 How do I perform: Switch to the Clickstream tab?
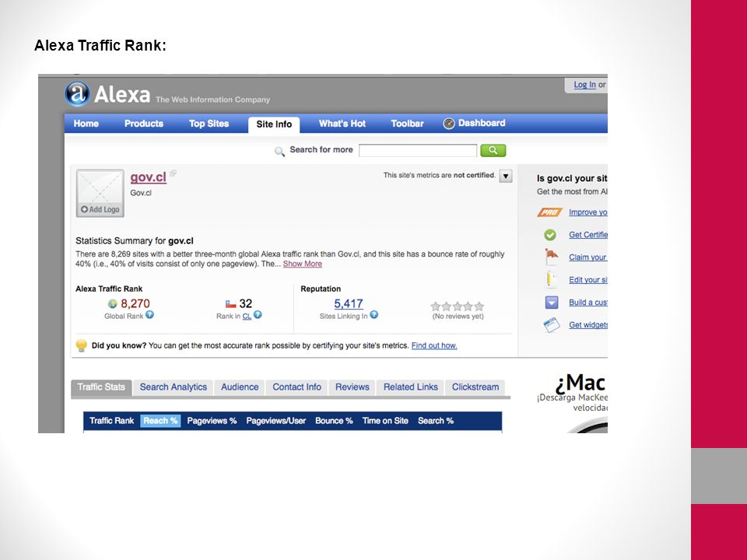point(475,387)
